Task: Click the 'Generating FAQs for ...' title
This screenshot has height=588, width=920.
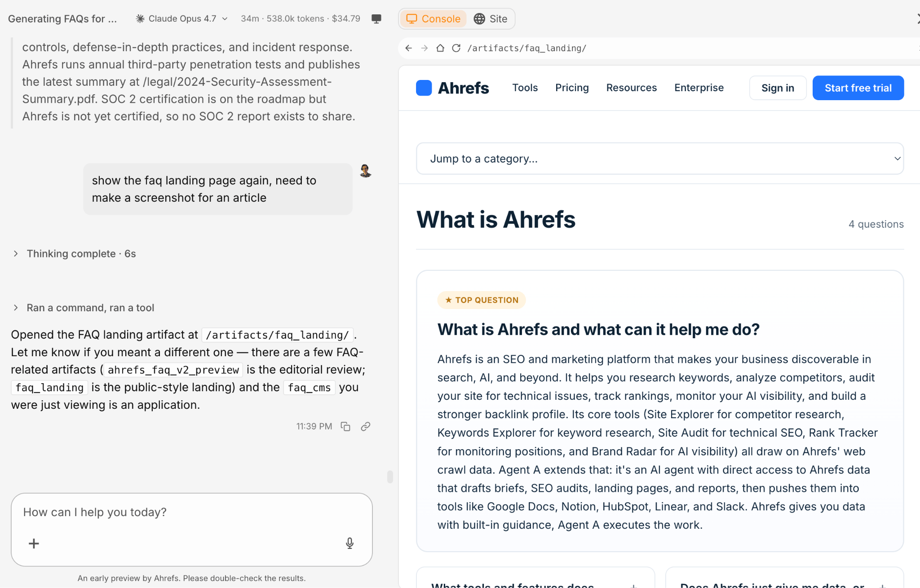Action: [62, 18]
